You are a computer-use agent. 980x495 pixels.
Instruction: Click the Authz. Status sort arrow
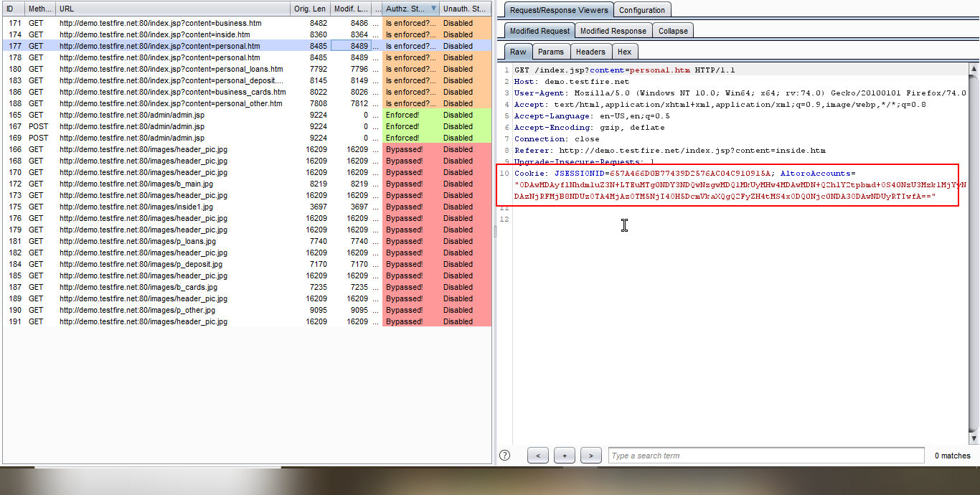tap(433, 9)
